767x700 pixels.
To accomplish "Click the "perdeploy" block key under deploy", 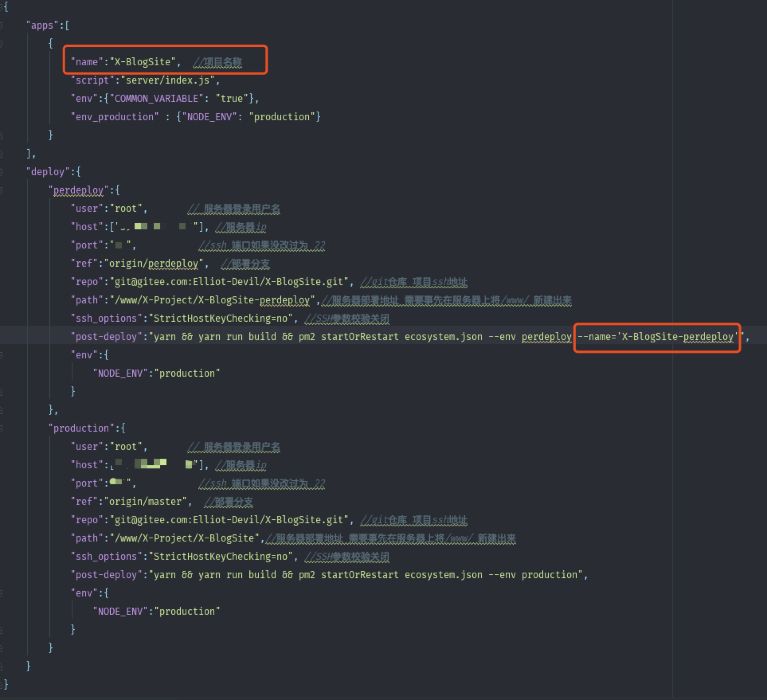I will [x=78, y=190].
